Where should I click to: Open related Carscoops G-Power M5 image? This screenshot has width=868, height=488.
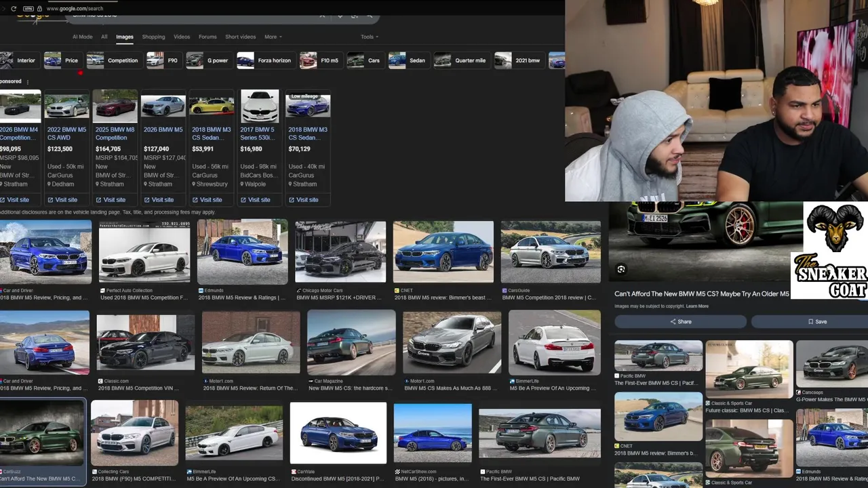coord(832,365)
